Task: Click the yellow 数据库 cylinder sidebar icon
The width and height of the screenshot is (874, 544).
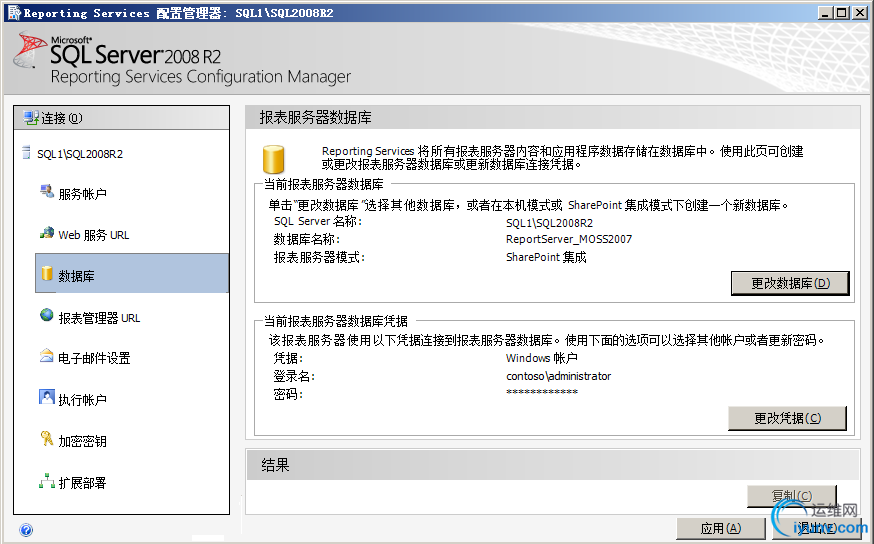Action: click(47, 273)
